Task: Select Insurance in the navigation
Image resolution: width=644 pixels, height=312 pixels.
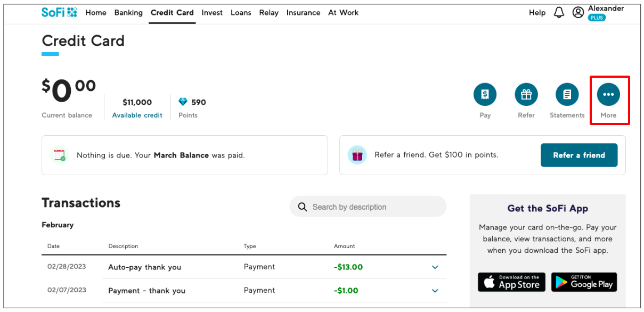Action: (x=304, y=13)
